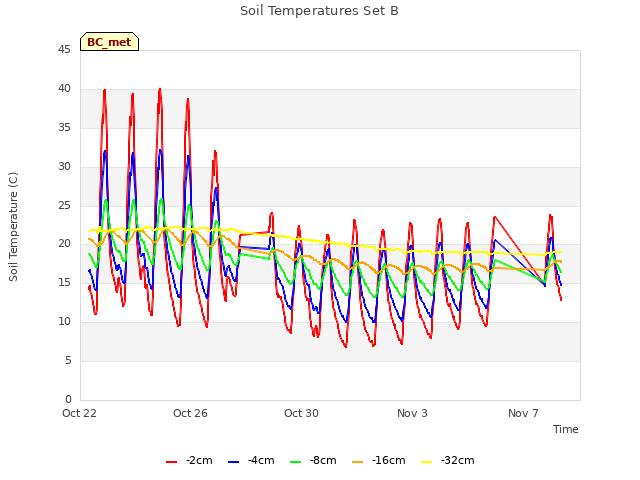Screen dimensions: 640x480
Task: Click the yellow -32cm legend swatch
Action: [x=427, y=462]
